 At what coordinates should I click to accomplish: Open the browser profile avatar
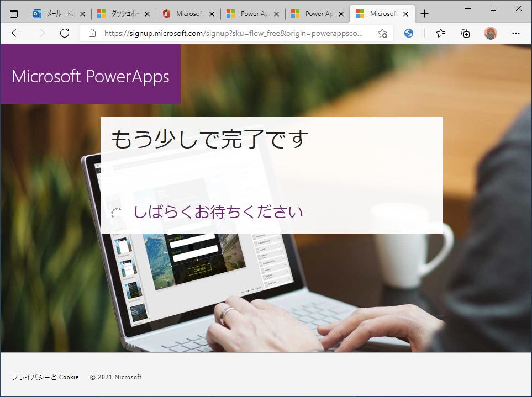point(490,33)
